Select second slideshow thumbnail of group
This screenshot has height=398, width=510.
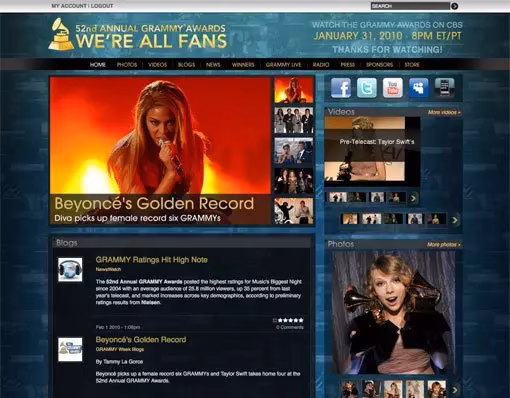click(294, 120)
